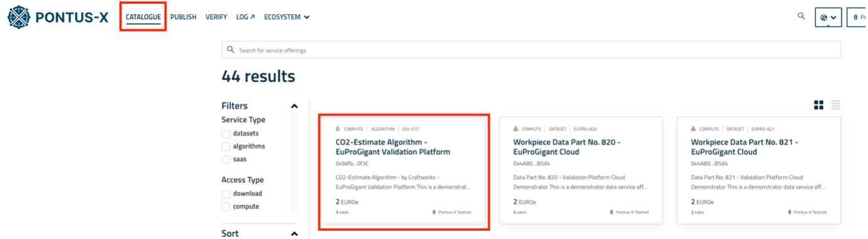Viewport: 868px width, 239px height.
Task: Tick the saas service type checkbox
Action: pos(226,159)
